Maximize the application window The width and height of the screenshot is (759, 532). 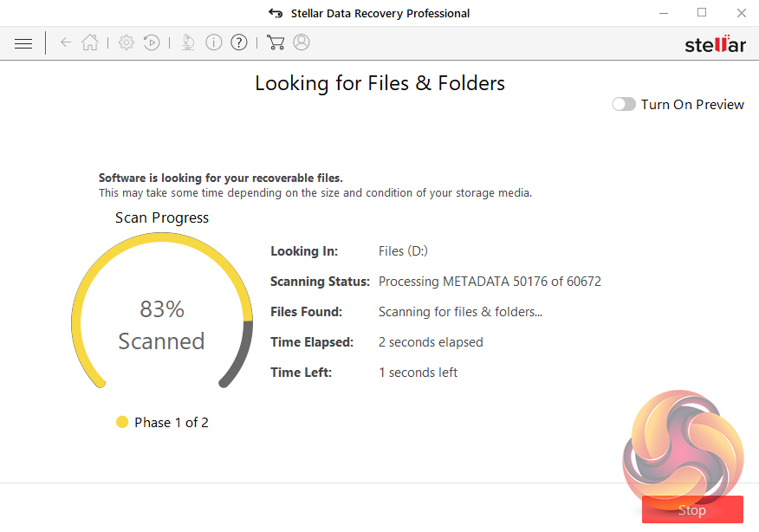702,13
